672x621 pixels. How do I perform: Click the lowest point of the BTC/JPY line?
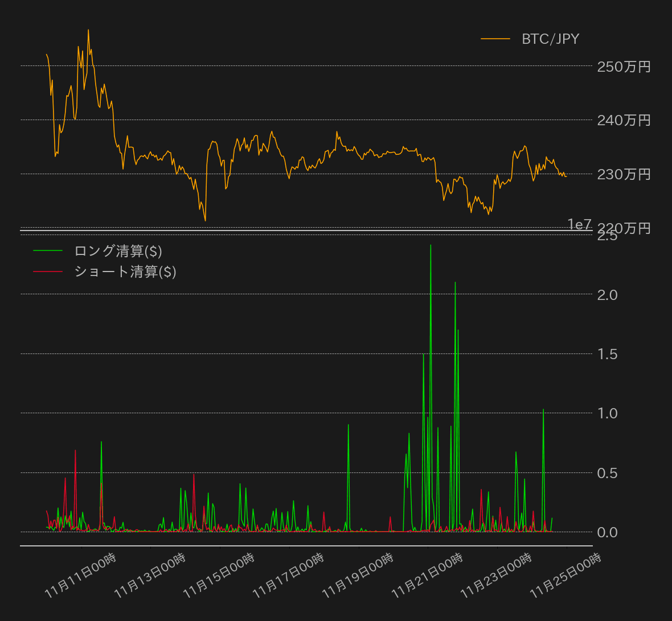pos(205,220)
